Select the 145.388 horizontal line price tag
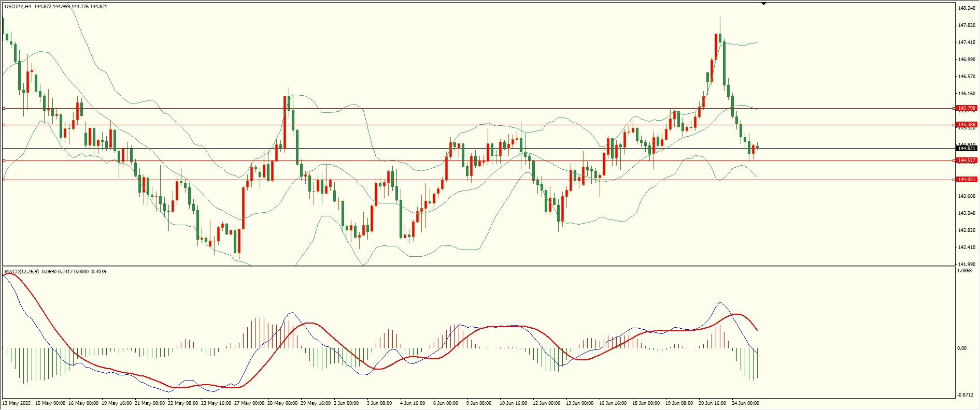980x410 pixels. 967,125
